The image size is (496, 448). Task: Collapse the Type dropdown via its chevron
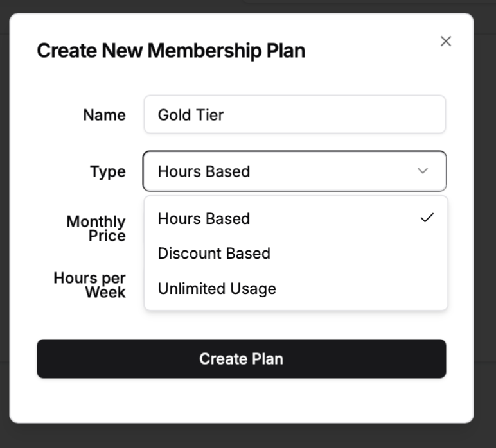(422, 171)
